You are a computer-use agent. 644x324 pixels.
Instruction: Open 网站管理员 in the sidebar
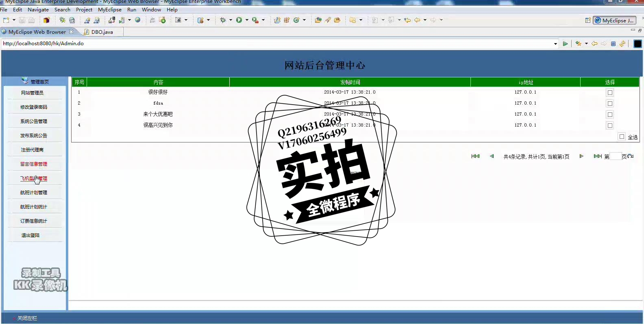(x=32, y=93)
